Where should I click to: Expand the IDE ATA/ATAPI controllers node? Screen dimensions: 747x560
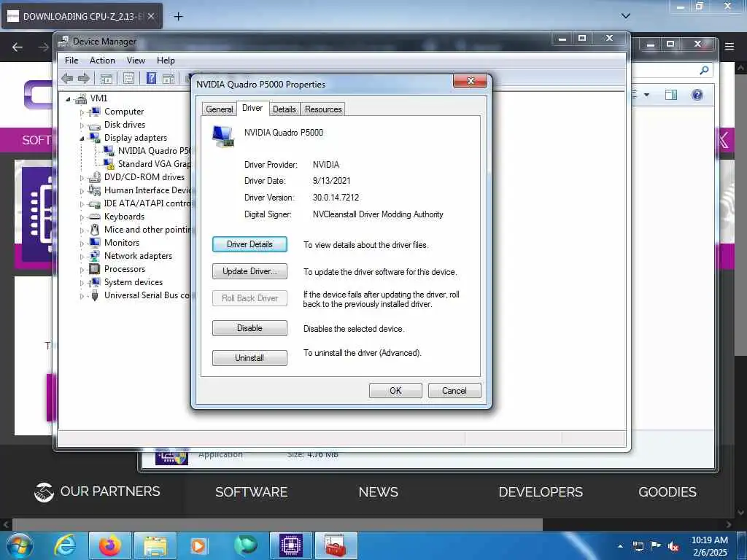[x=82, y=204]
